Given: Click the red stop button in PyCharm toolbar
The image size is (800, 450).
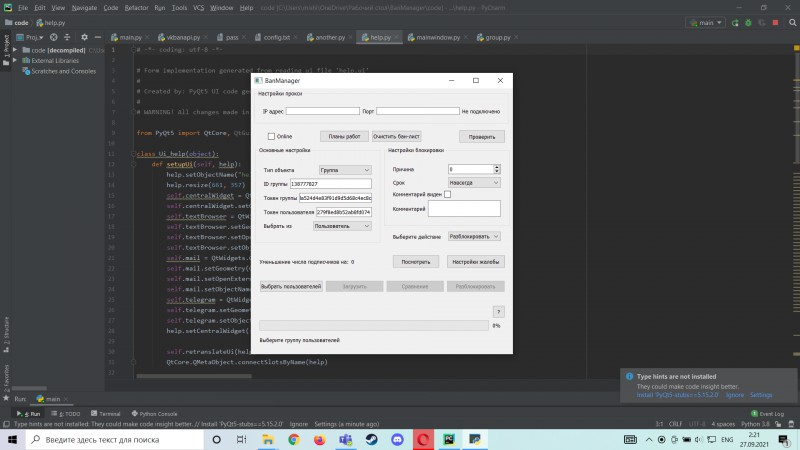Looking at the screenshot, I should click(x=776, y=23).
